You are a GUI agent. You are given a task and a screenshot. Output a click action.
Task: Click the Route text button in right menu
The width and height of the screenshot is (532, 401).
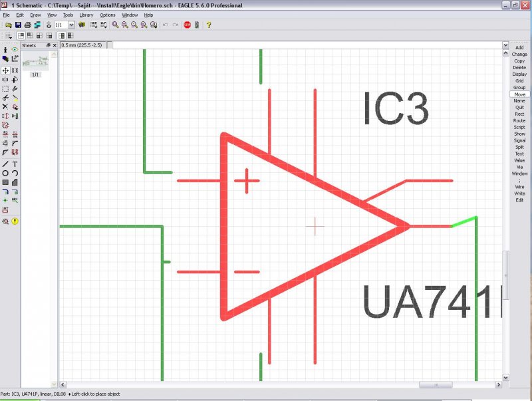(519, 120)
